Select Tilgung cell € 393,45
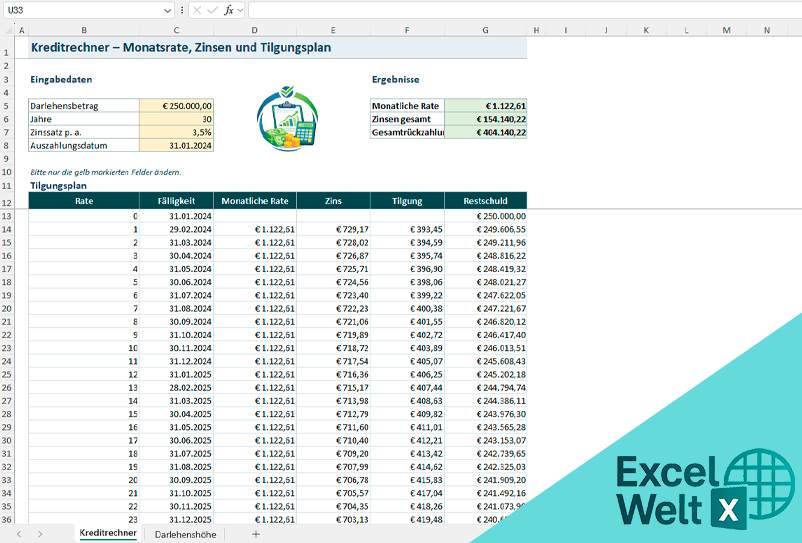Viewport: 802px width, 543px height. (407, 230)
